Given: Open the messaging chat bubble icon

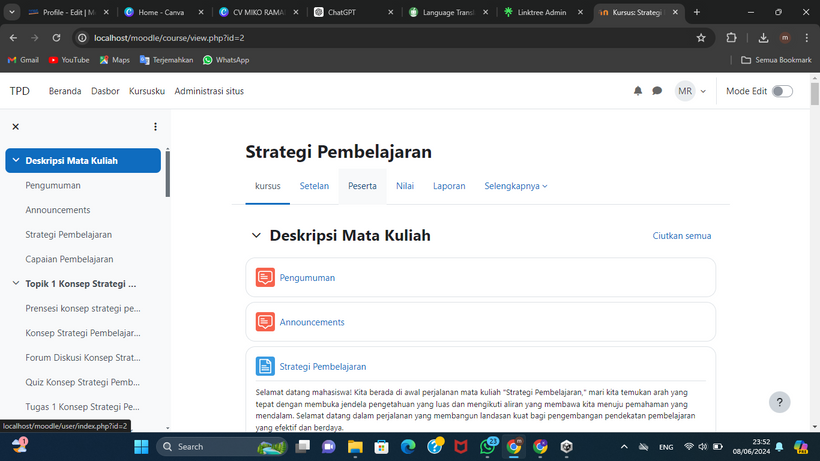Looking at the screenshot, I should coord(657,91).
